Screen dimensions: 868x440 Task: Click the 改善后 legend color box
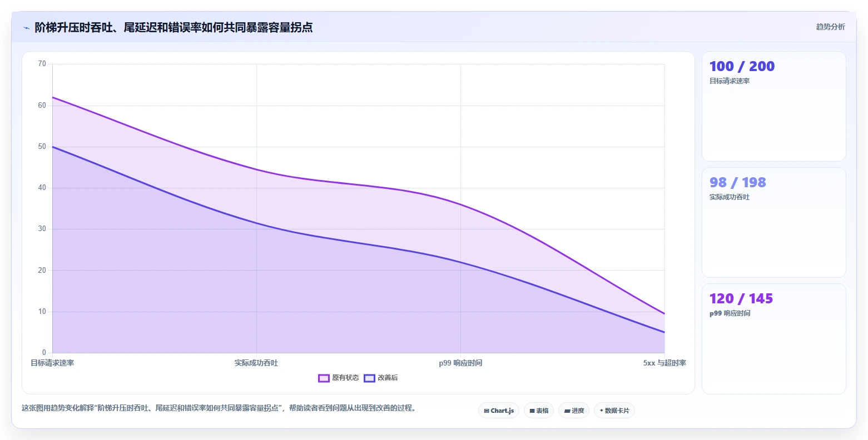(x=369, y=378)
